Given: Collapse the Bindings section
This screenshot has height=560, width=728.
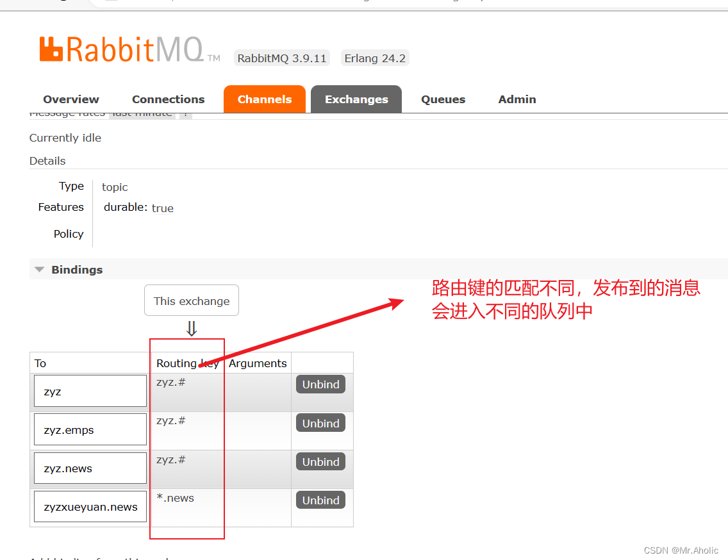Looking at the screenshot, I should [39, 269].
